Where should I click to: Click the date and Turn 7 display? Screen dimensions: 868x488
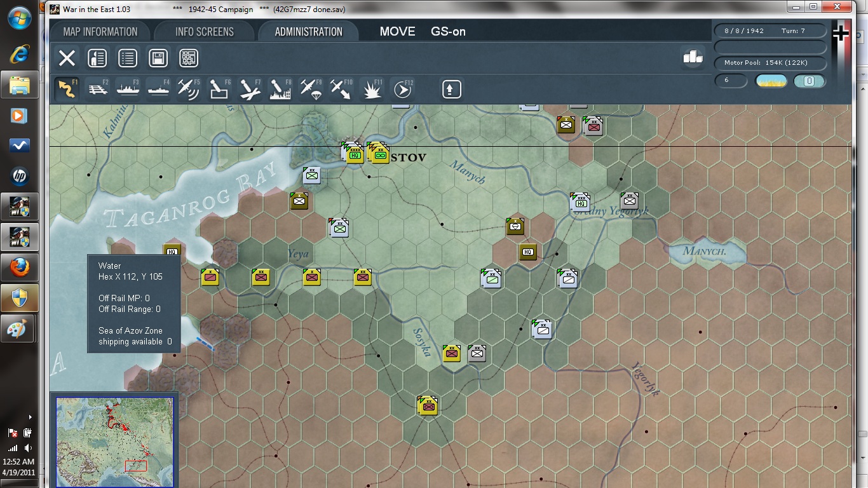coord(770,31)
